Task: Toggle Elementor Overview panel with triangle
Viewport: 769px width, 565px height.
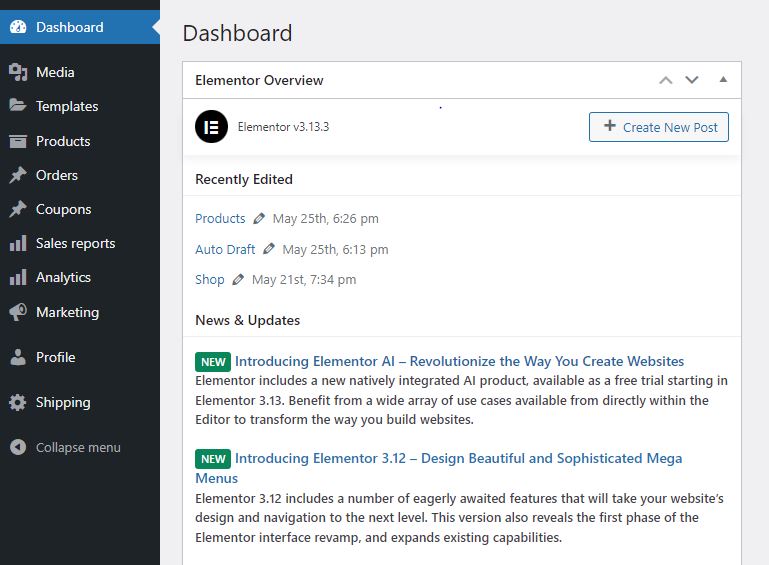Action: pyautogui.click(x=723, y=79)
